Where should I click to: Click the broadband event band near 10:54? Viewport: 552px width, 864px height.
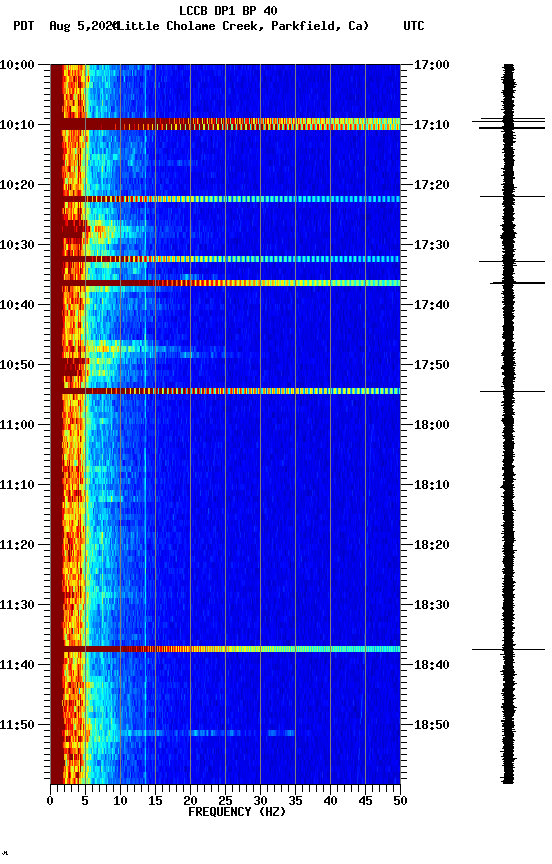(x=225, y=391)
